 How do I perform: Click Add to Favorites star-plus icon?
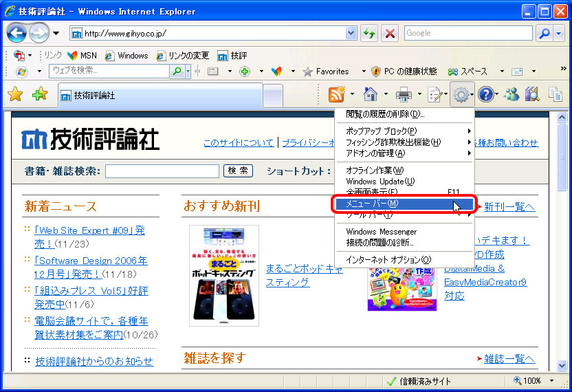(x=40, y=94)
